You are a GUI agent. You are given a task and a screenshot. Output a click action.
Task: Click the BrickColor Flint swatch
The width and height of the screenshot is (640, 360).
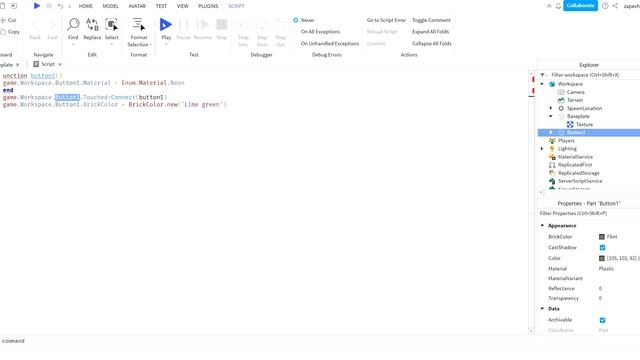click(x=602, y=237)
